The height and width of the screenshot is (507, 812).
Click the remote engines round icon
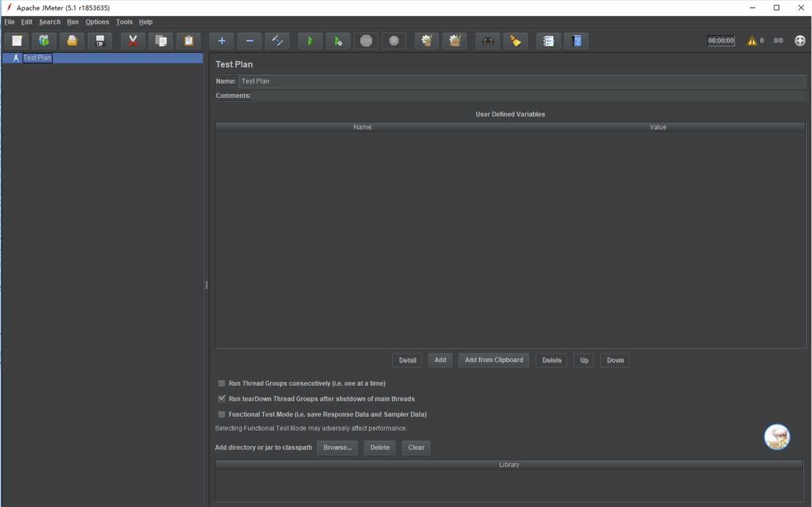coord(800,41)
